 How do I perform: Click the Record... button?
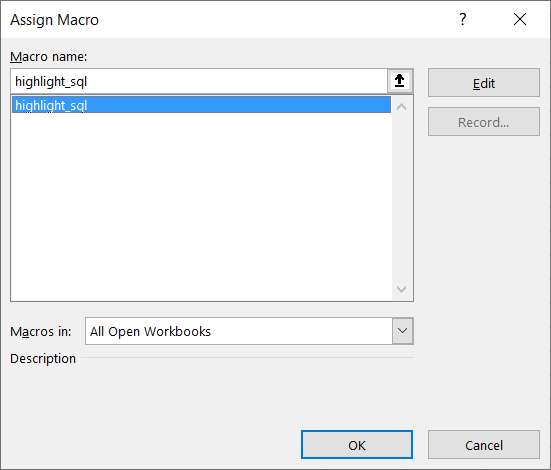tap(484, 122)
